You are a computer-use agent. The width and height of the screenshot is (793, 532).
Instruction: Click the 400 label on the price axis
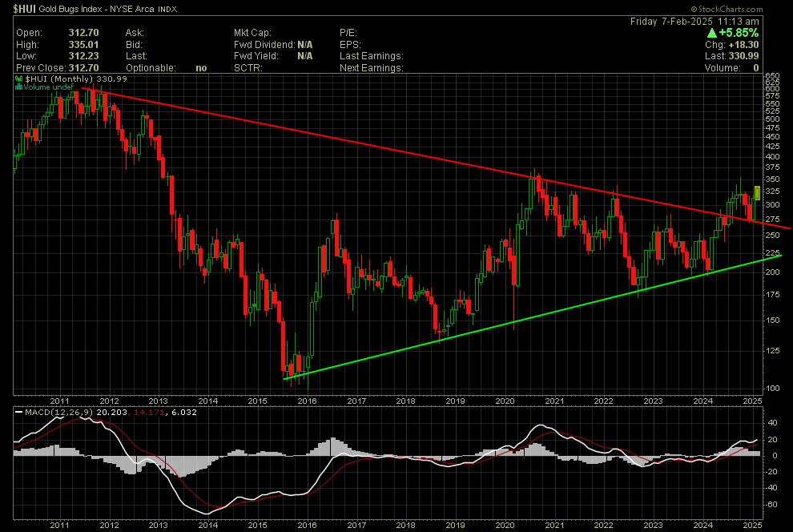coord(772,157)
